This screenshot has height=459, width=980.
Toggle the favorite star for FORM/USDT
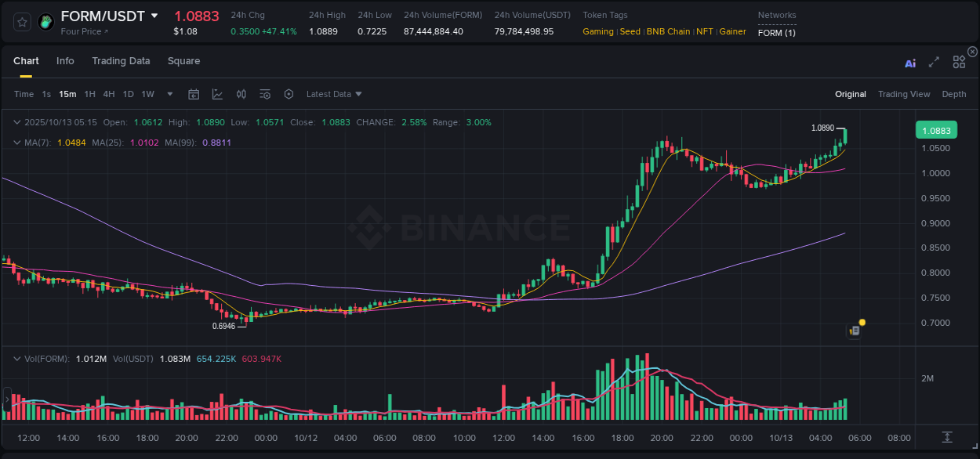(21, 22)
